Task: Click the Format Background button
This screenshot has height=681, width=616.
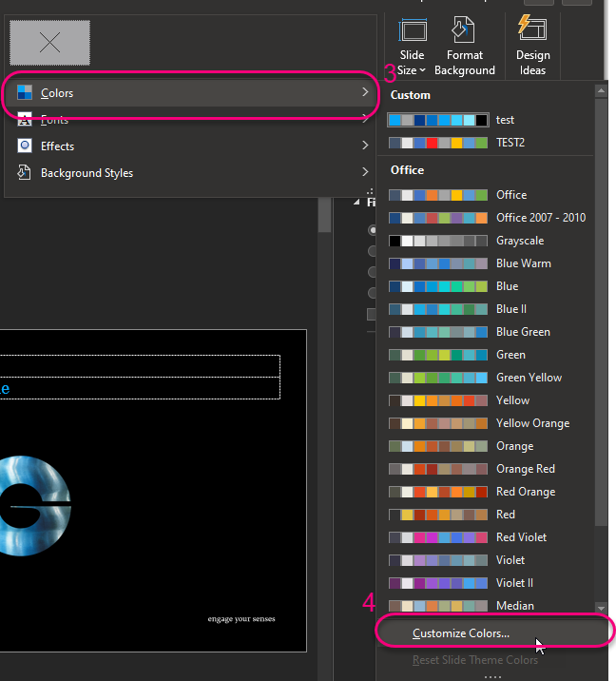Action: click(465, 47)
